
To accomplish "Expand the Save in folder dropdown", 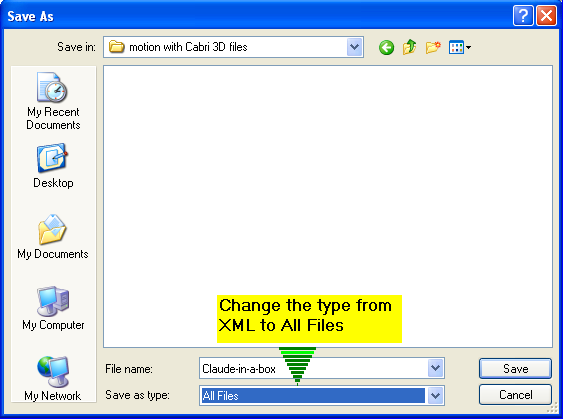I will 354,47.
